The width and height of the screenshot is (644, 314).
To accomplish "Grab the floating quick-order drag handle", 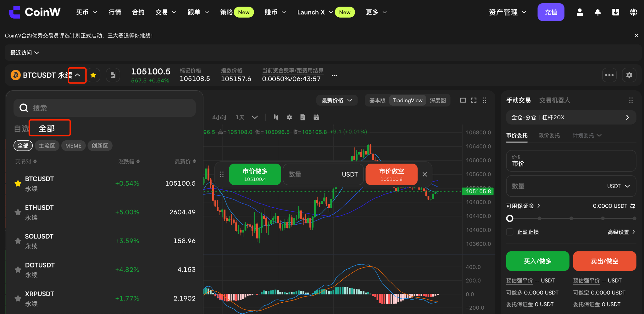I will (222, 174).
